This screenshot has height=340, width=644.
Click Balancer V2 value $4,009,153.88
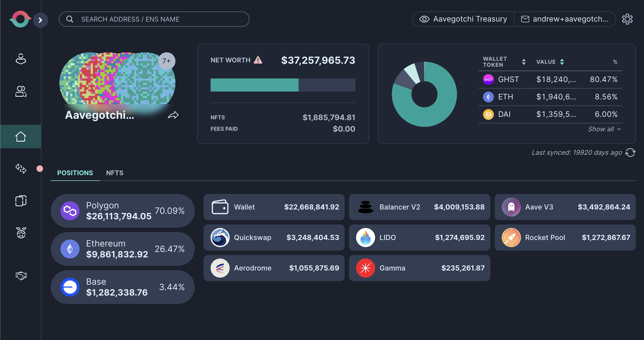coord(459,207)
